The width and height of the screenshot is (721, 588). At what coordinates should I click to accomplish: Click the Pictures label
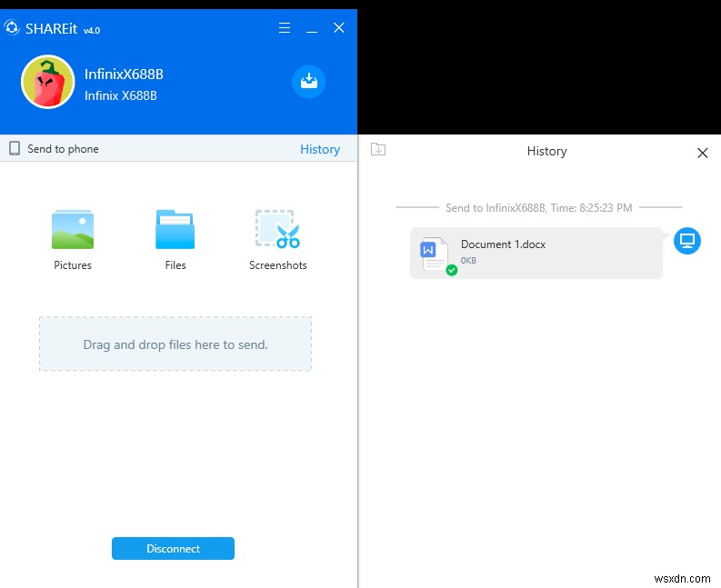coord(73,265)
